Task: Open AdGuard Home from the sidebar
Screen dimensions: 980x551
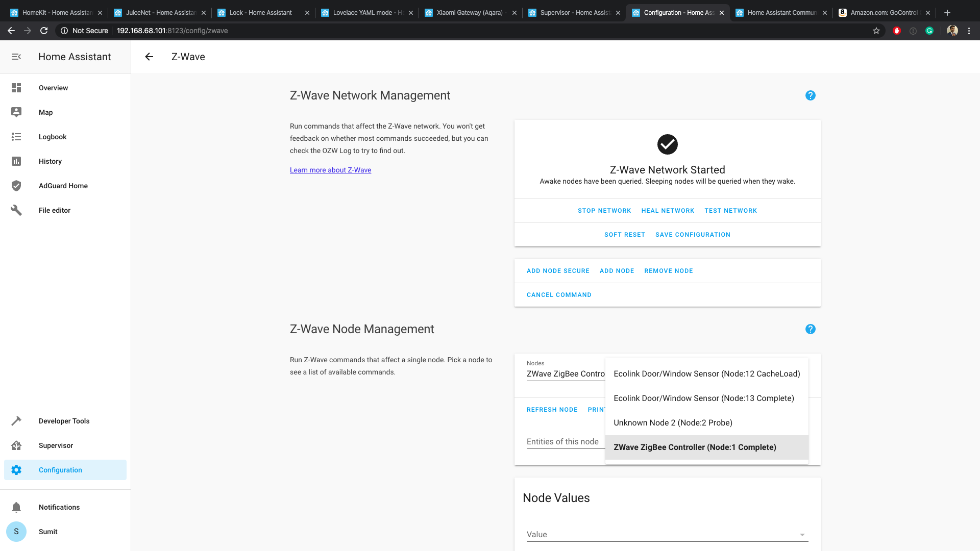Action: [63, 186]
